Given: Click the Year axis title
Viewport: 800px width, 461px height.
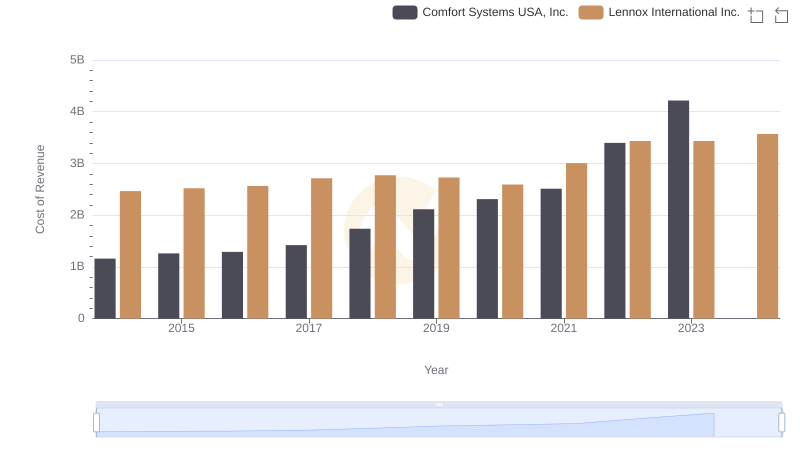Looking at the screenshot, I should coord(436,370).
